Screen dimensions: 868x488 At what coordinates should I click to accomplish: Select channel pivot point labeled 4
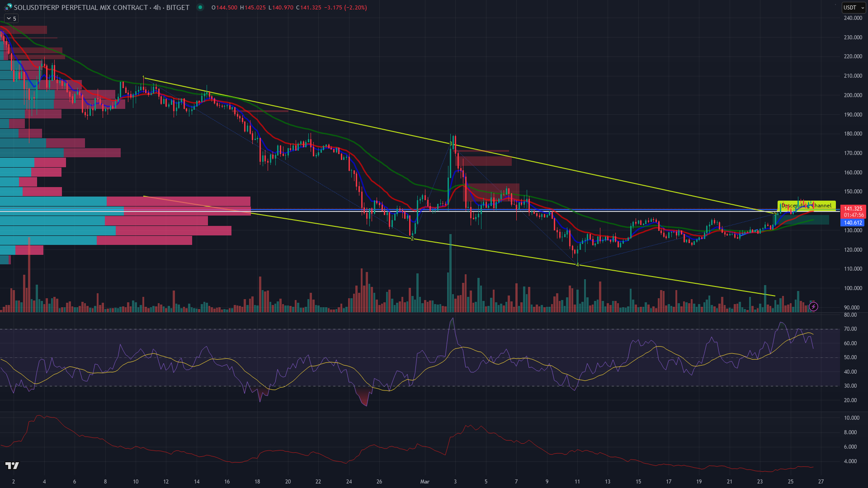[577, 265]
